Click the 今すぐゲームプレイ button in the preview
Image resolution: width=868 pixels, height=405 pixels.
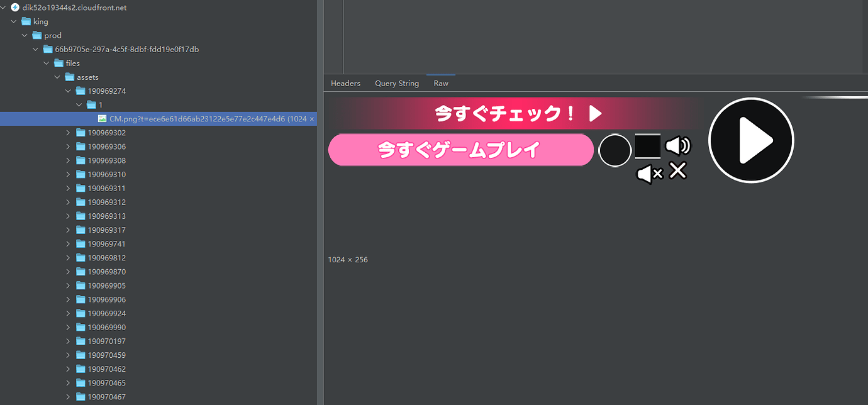pos(460,150)
